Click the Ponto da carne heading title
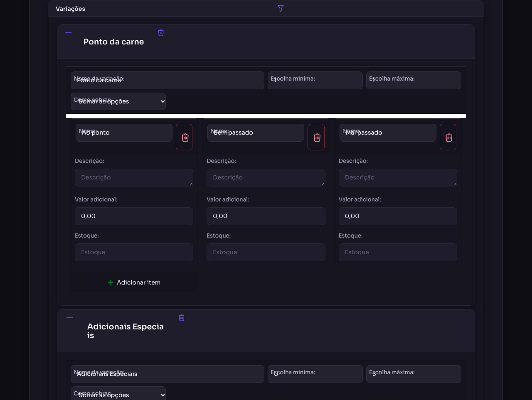This screenshot has width=532, height=400. [x=113, y=42]
